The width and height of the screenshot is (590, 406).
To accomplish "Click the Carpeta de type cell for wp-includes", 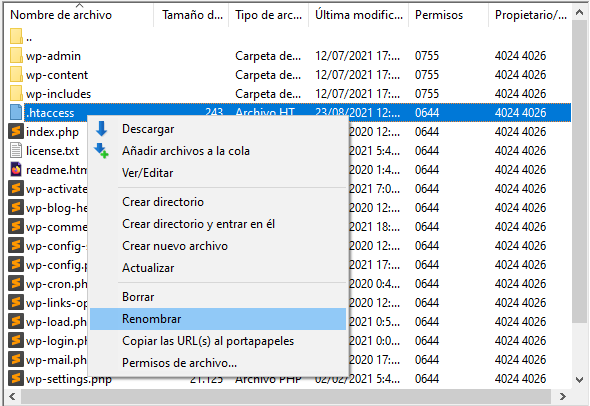I will coord(268,94).
